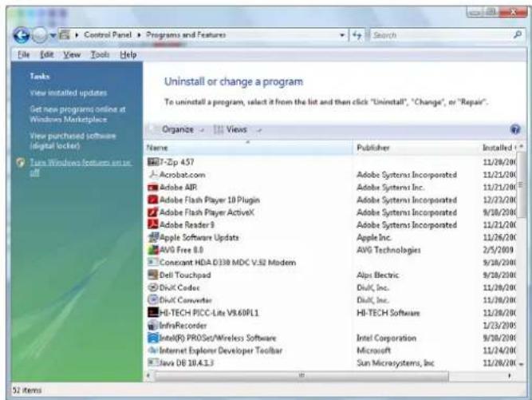This screenshot has width=532, height=400.
Task: Expand the address bar history dropdown
Action: [x=342, y=35]
